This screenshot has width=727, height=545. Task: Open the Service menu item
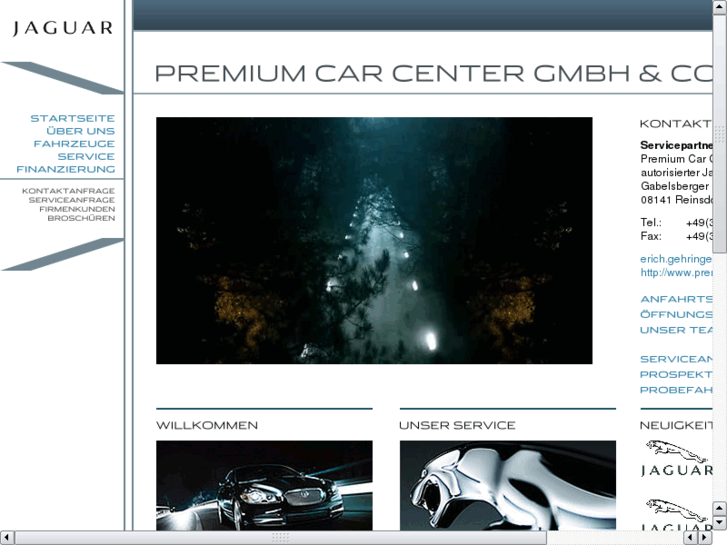86,156
